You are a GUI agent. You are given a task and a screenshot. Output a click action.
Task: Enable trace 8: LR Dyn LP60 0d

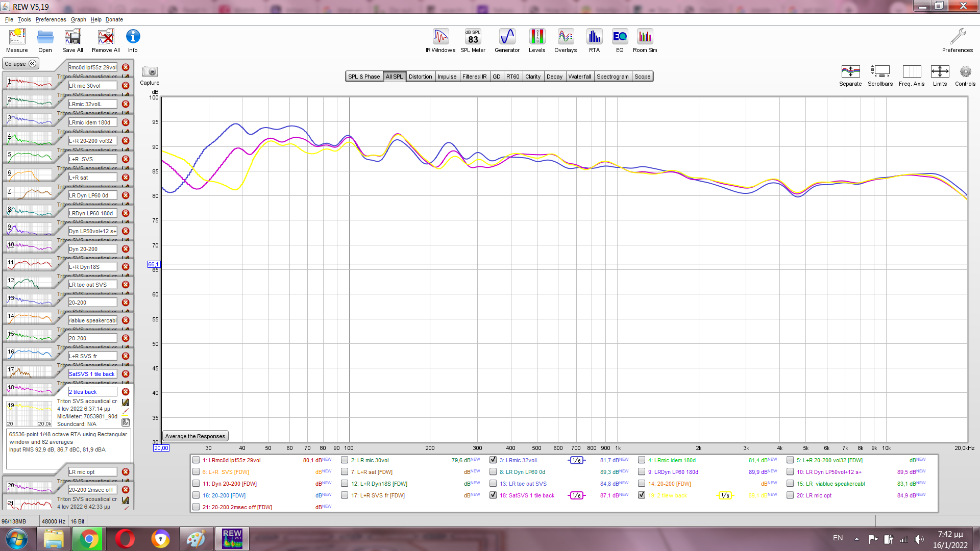[493, 472]
